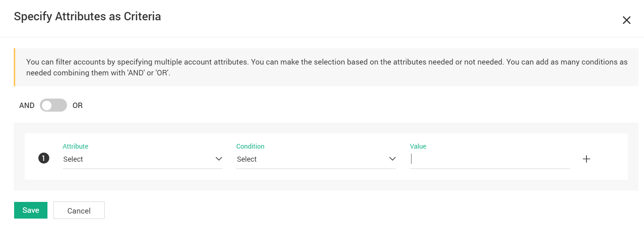
Task: Click the dialog title heading text
Action: [87, 16]
